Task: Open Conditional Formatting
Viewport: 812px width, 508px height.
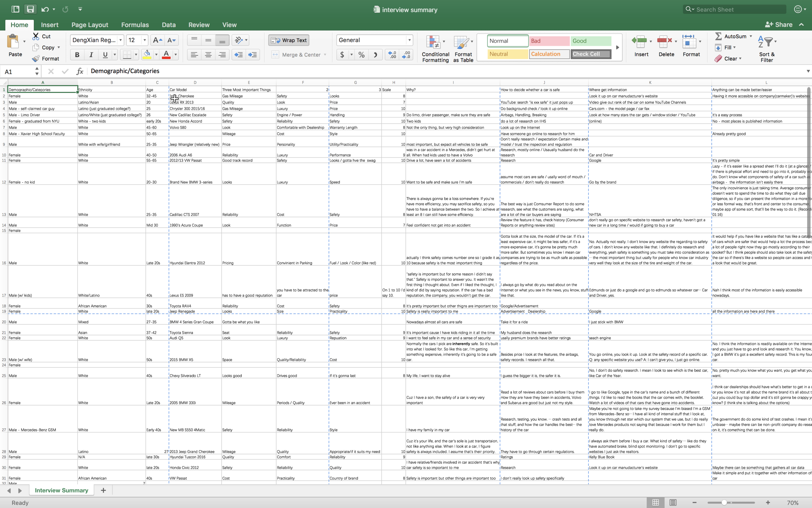Action: 435,49
